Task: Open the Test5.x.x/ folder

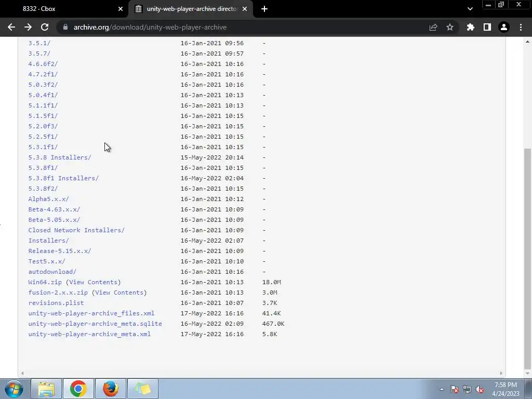Action: coord(47,261)
